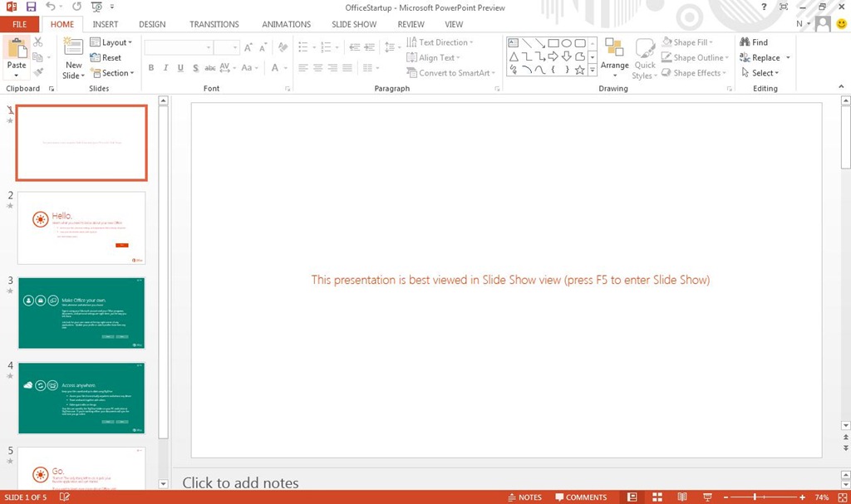
Task: Switch to the ANIMATIONS tab
Action: [286, 24]
